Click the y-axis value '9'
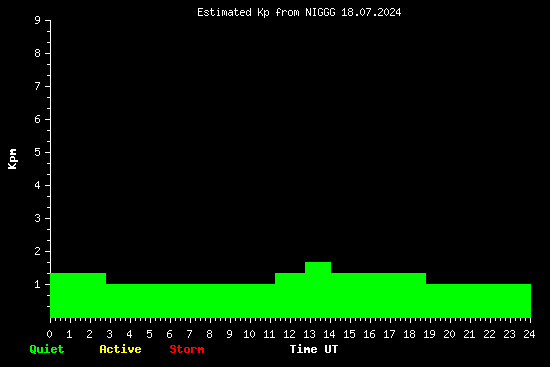The image size is (550, 367). click(38, 20)
